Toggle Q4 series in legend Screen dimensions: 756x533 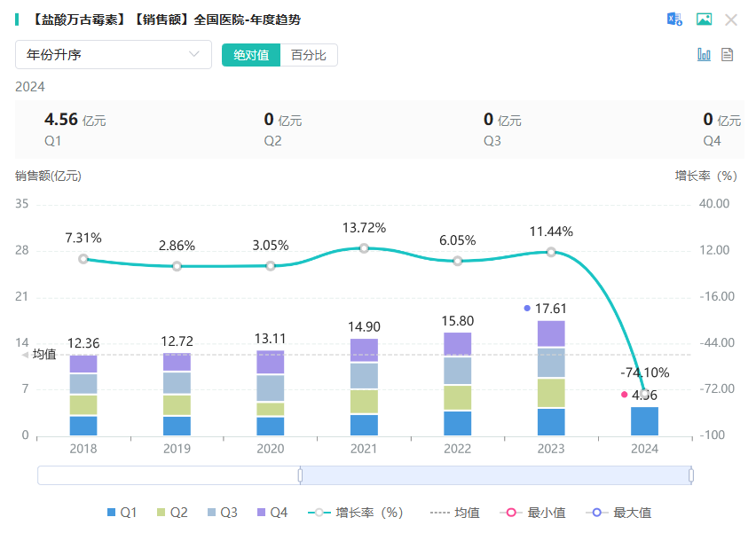tap(272, 513)
